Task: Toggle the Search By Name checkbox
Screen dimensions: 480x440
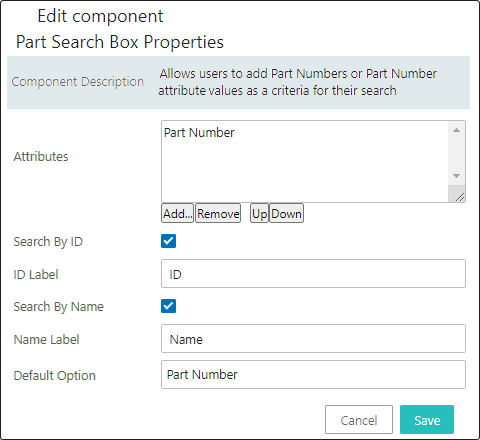Action: 168,306
